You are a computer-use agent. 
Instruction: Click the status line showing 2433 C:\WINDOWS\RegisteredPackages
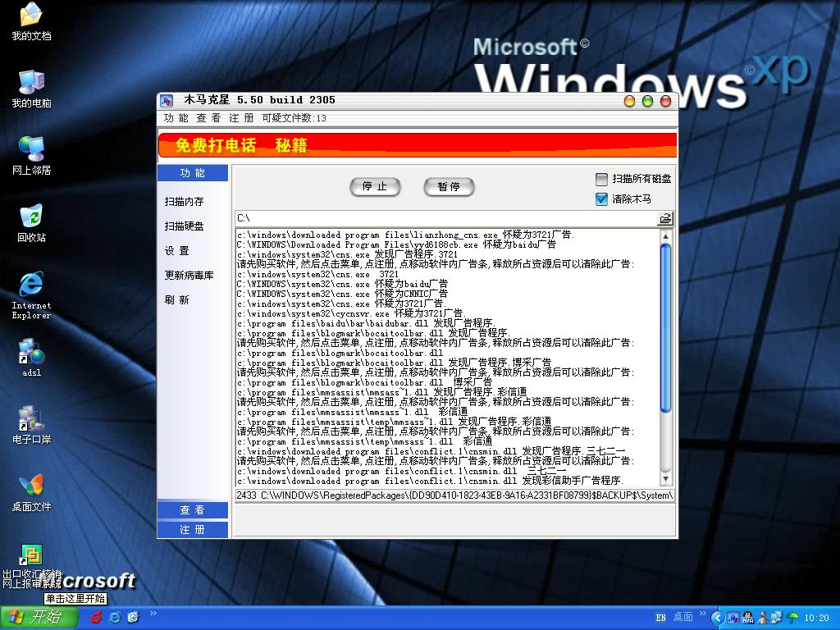pos(454,495)
